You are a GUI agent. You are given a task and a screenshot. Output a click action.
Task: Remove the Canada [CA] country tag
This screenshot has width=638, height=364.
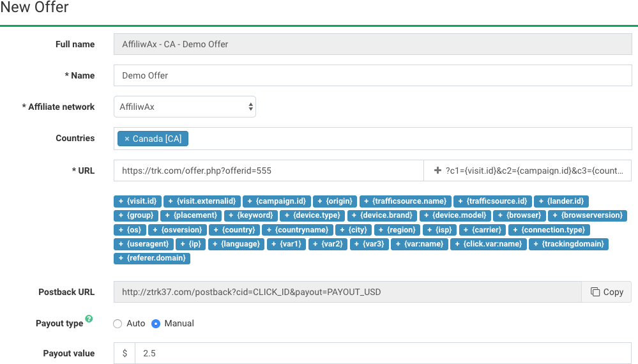(x=126, y=139)
